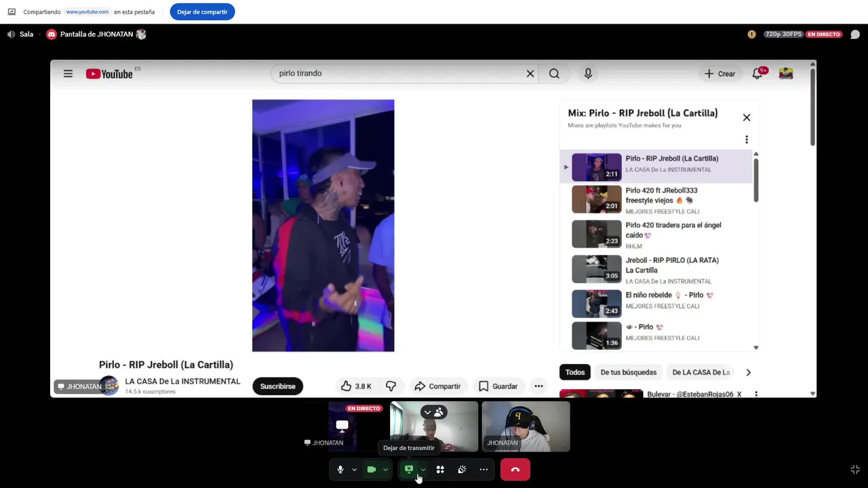
Task: Click the video title Pirlo - RIP Jreboll (La Cartilla)
Action: [x=166, y=365]
